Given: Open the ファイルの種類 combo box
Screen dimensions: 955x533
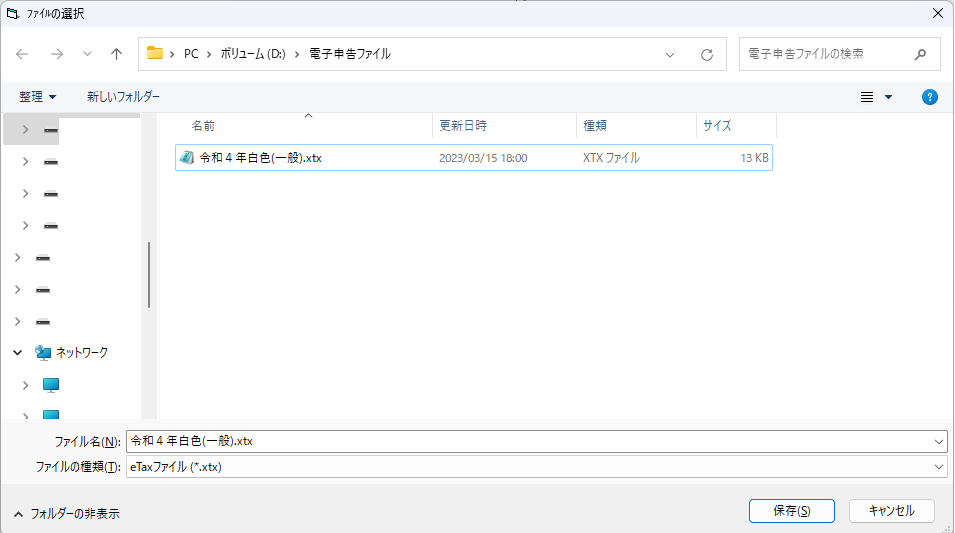Looking at the screenshot, I should 537,467.
